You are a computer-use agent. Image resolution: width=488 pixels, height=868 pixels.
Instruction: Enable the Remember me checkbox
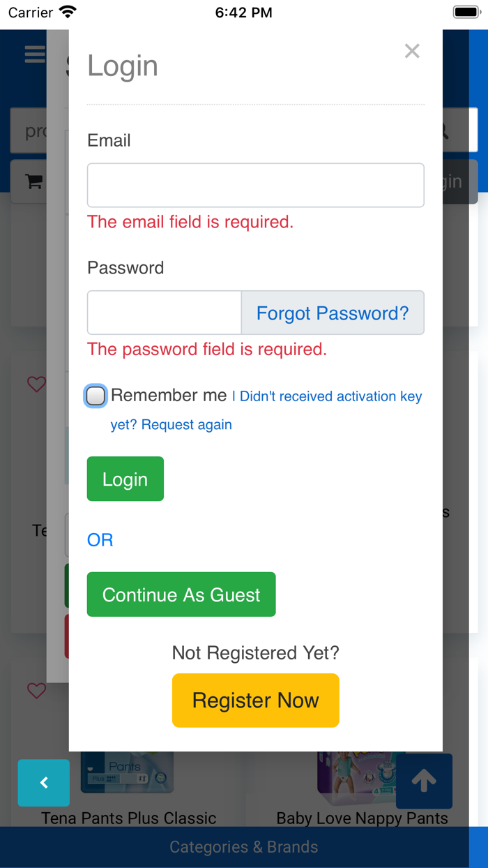(96, 396)
